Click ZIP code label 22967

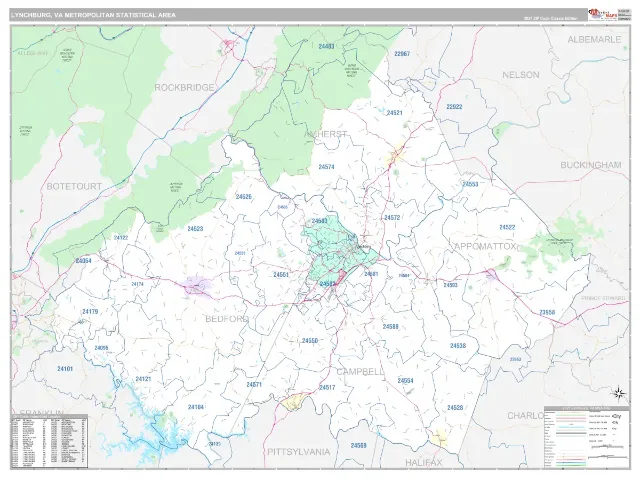(402, 53)
